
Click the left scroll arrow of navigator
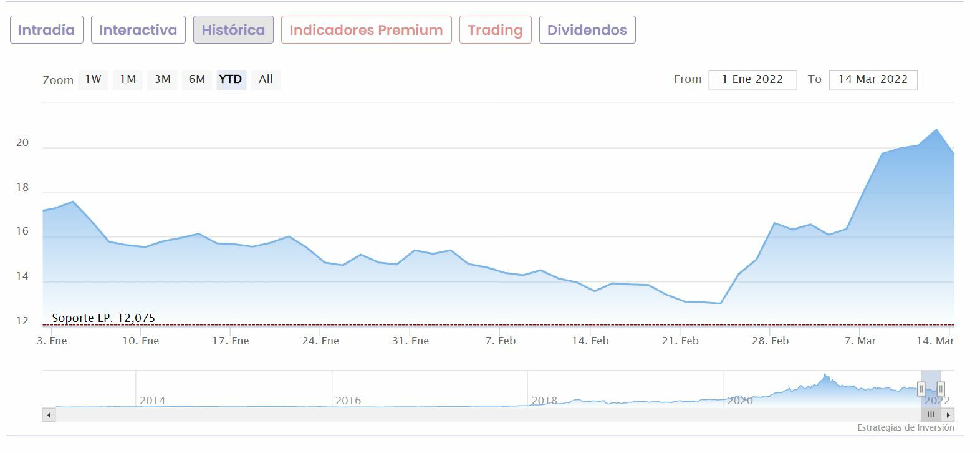pyautogui.click(x=49, y=415)
